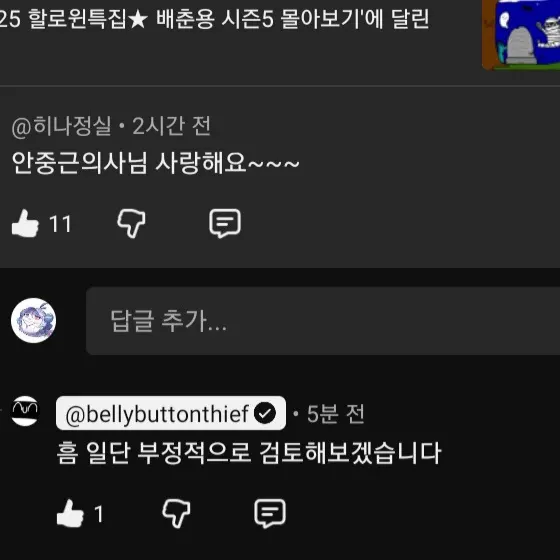Image resolution: width=560 pixels, height=560 pixels.
Task: Select the header text about 배춘용 시즌5 몰아보기
Action: [214, 19]
